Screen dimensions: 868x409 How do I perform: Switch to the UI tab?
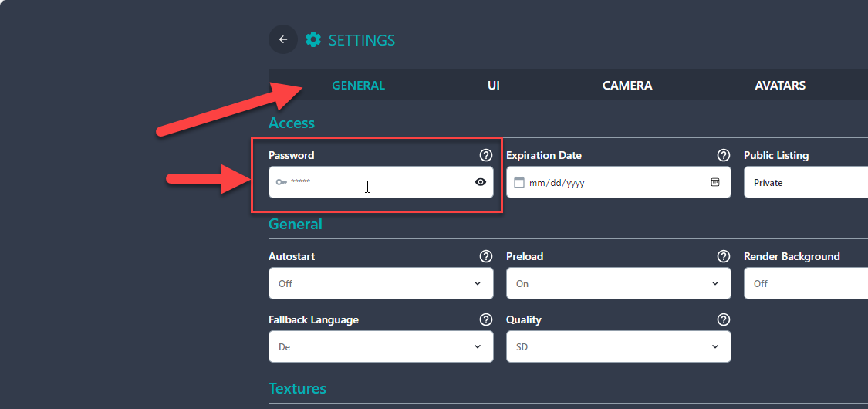[494, 85]
